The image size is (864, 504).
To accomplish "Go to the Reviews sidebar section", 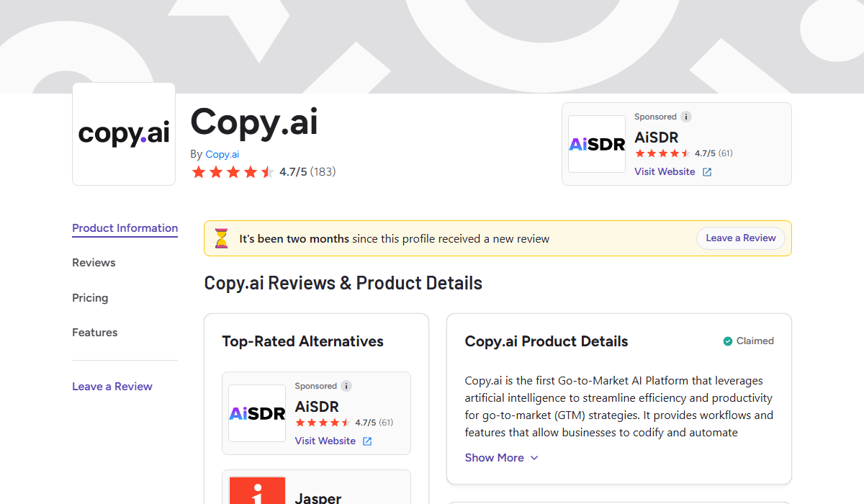I will [94, 263].
